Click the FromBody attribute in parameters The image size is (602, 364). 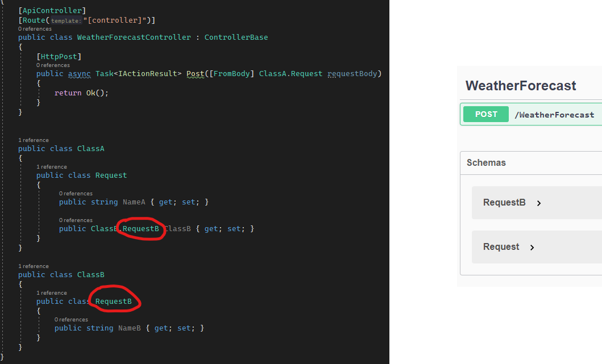(x=231, y=74)
